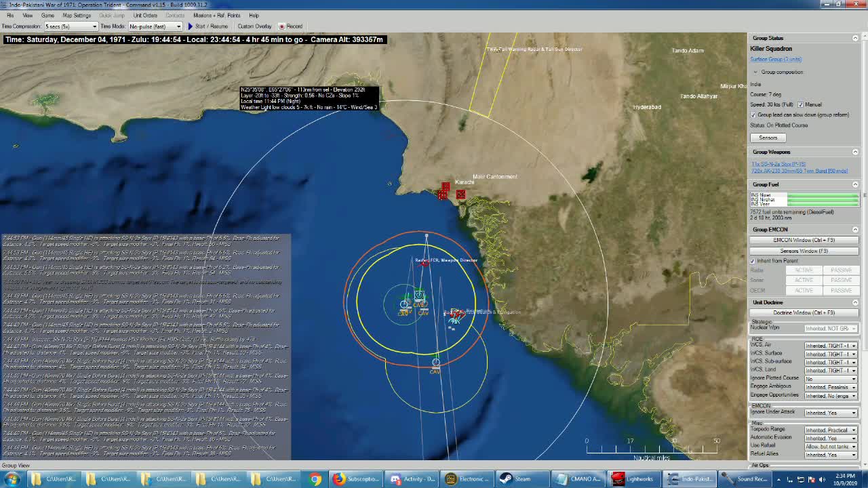Screen dimensions: 868x488
Task: Open Steam from the taskbar
Action: pos(523,479)
